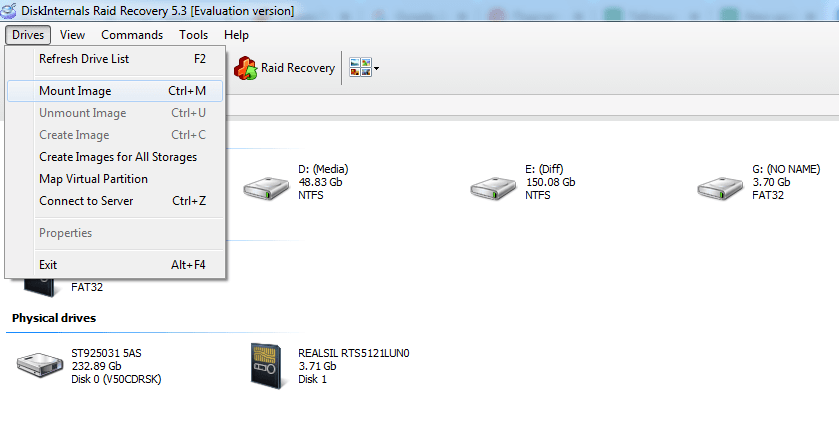839x433 pixels.
Task: Choose Map Virtual Partition
Action: (x=93, y=179)
